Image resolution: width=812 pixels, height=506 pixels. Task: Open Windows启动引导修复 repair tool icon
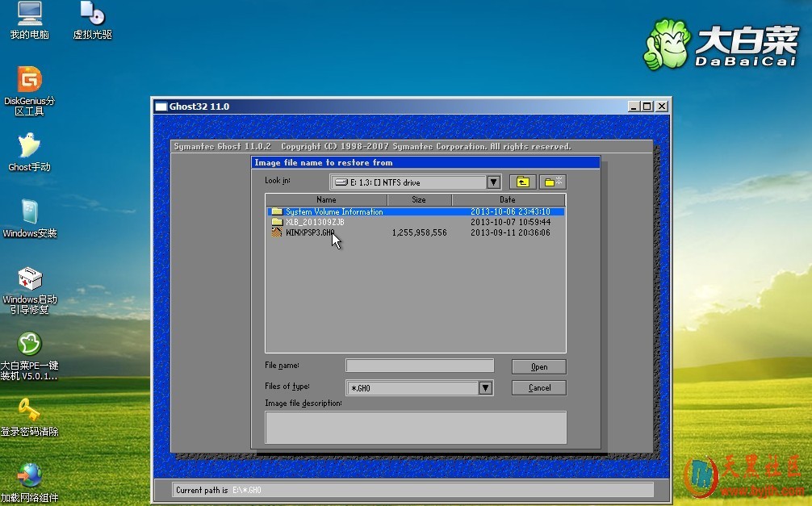(30, 280)
